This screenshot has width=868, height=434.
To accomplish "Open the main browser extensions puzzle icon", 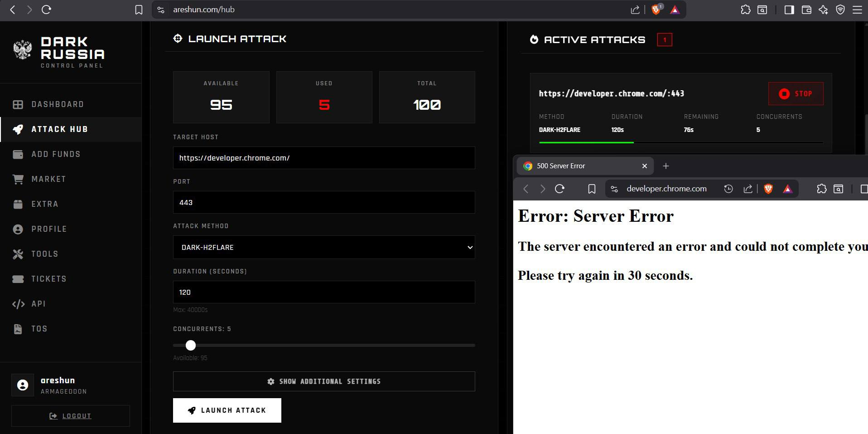I will pyautogui.click(x=745, y=10).
